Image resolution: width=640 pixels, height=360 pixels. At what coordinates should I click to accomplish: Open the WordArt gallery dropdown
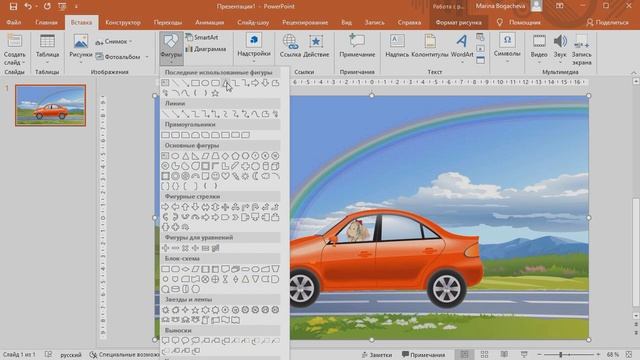(462, 49)
